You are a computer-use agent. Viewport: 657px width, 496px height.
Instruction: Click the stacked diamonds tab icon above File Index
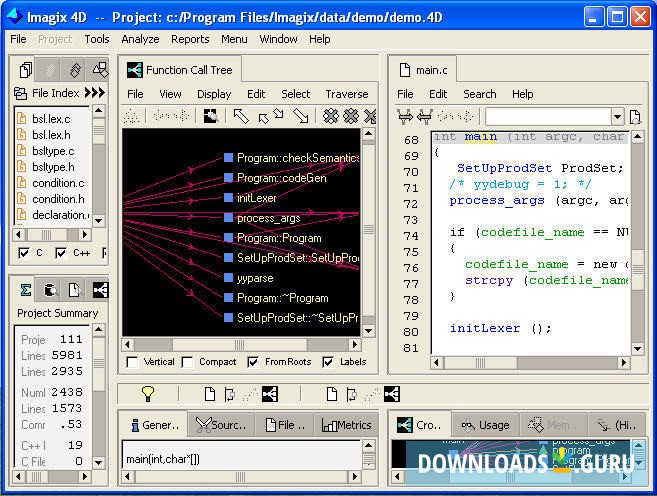click(x=75, y=70)
